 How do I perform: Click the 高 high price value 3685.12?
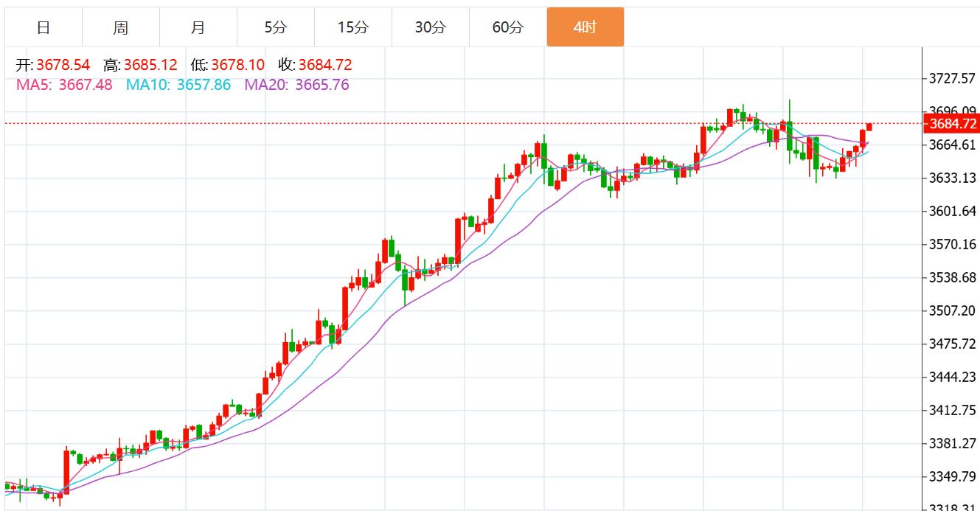(150, 65)
